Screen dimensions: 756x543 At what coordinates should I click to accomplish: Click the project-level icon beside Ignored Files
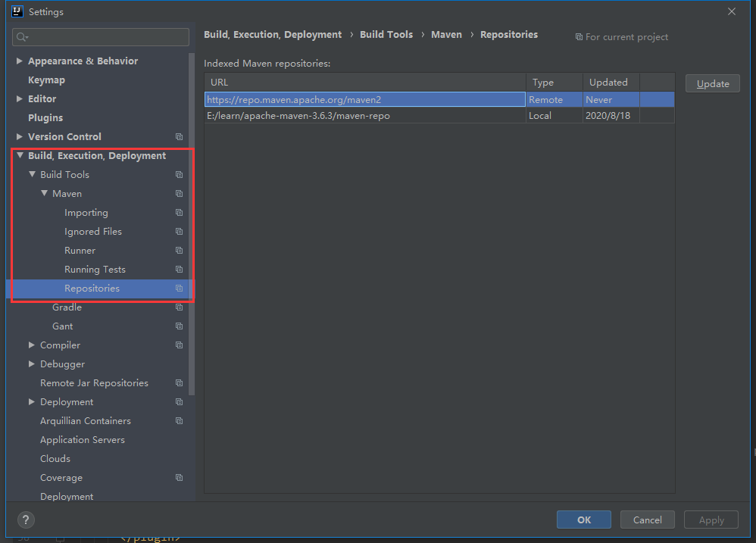click(x=179, y=231)
